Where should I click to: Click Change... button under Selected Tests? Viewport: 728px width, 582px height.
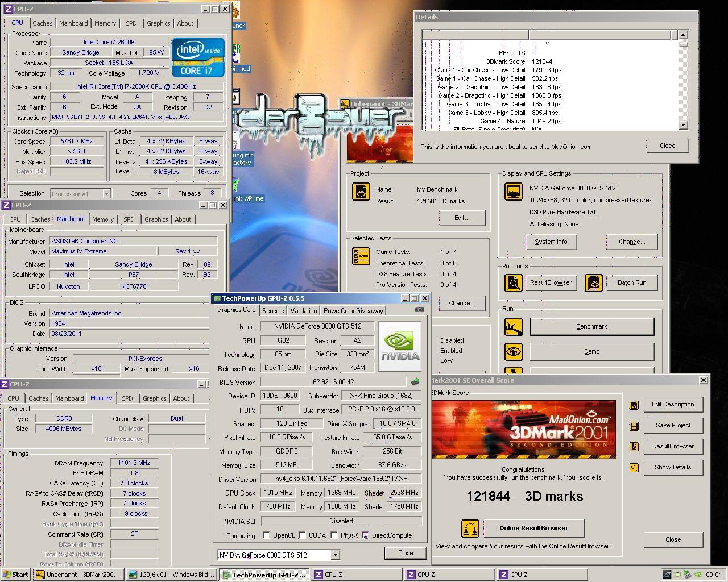click(x=462, y=303)
